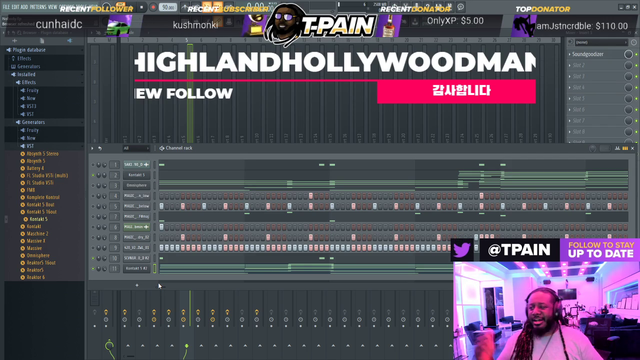Select mixer track number box for channel 4

tap(115, 196)
